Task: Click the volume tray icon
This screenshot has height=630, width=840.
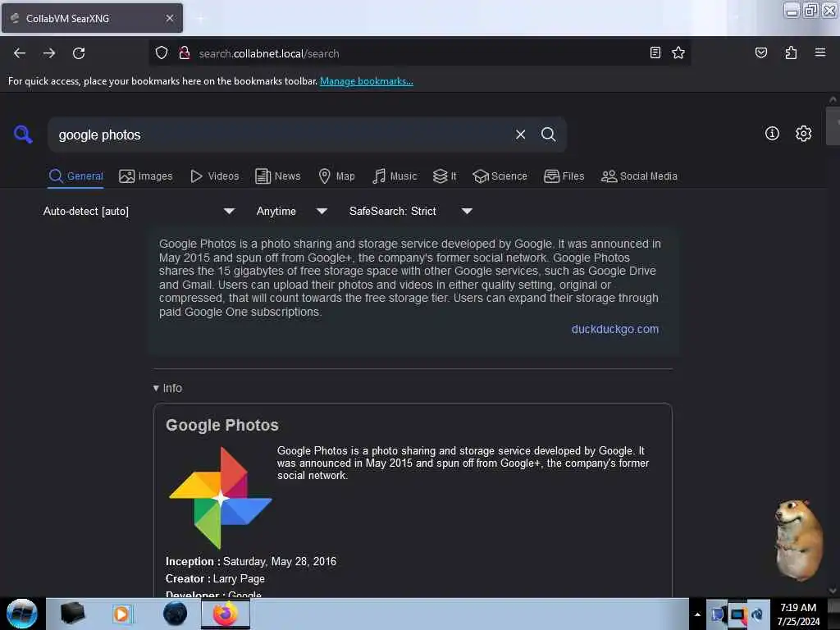Action: pyautogui.click(x=757, y=614)
